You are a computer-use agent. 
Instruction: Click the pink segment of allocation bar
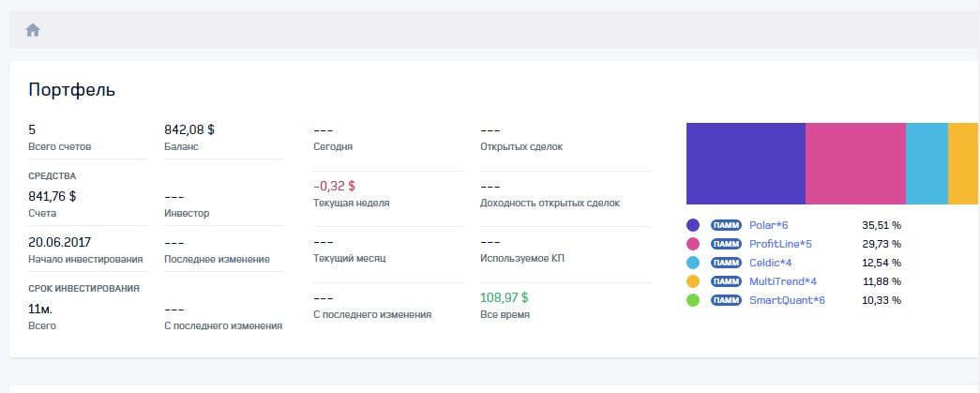coord(855,163)
